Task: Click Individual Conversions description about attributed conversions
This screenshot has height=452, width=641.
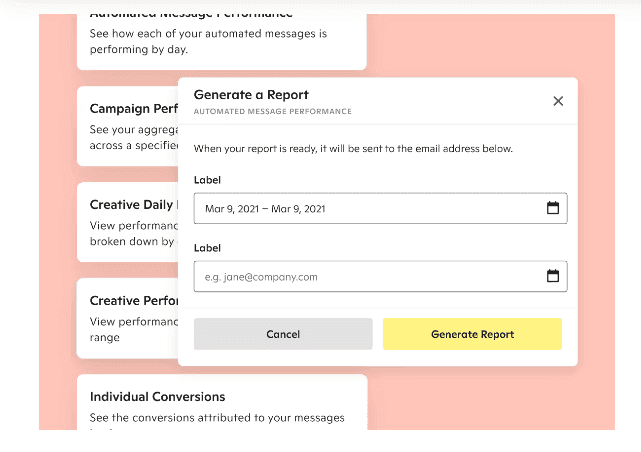Action: (x=217, y=417)
